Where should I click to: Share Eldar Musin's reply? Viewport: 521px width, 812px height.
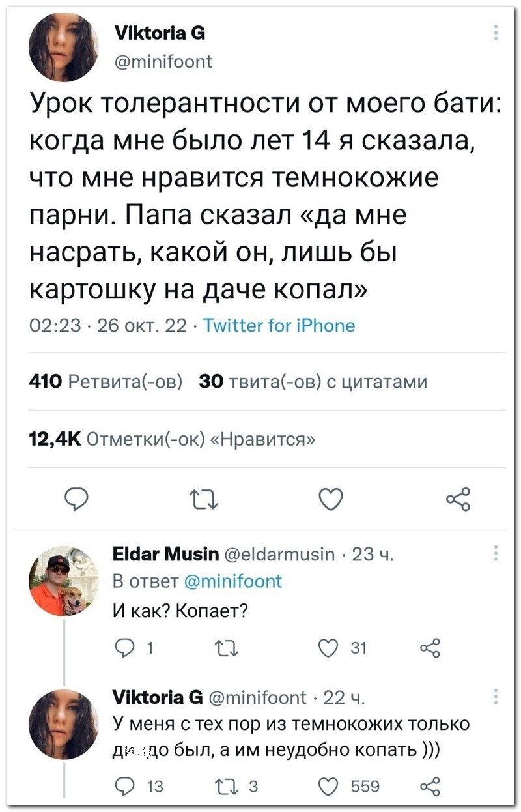click(x=430, y=648)
